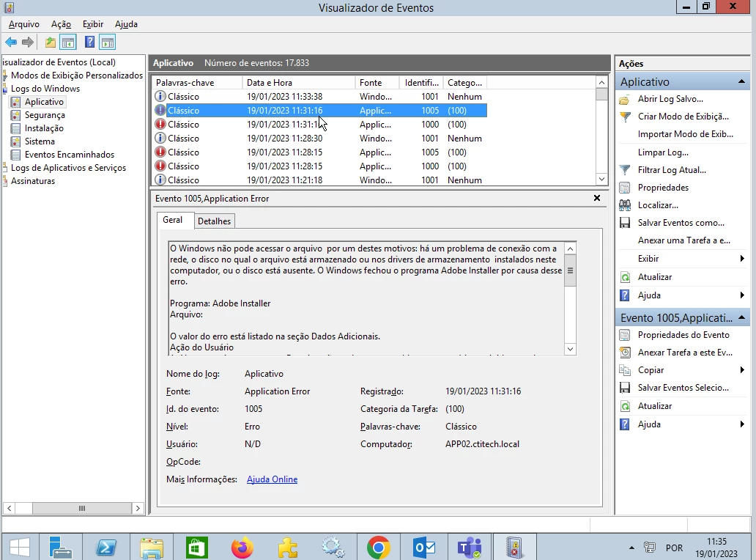The height and width of the screenshot is (560, 756).
Task: Select the Segurança log
Action: pyautogui.click(x=45, y=115)
